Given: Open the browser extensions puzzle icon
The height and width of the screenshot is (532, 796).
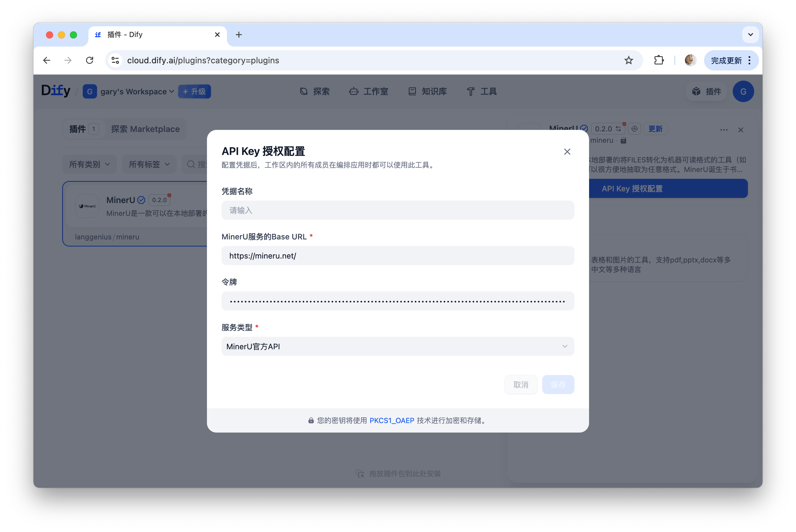Looking at the screenshot, I should (659, 60).
